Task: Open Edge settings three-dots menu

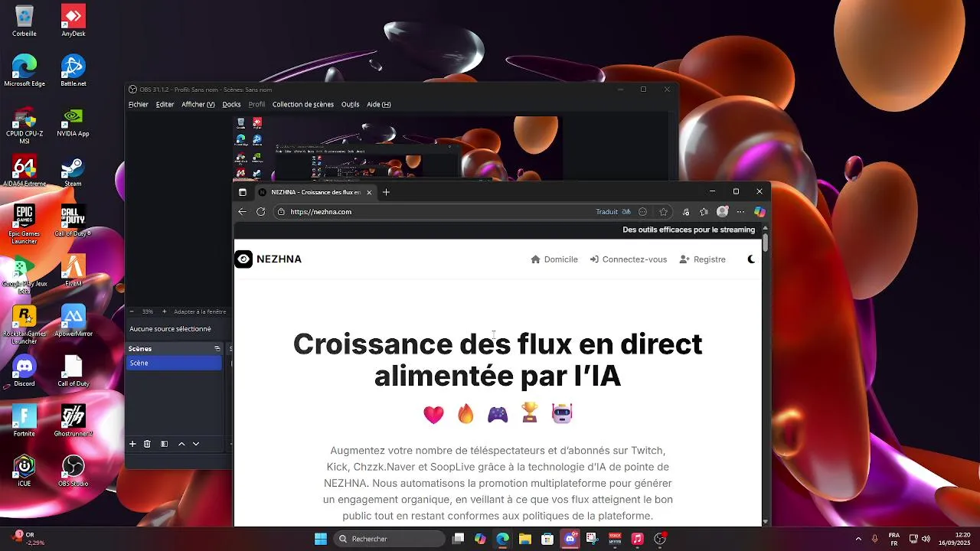Action: click(740, 212)
